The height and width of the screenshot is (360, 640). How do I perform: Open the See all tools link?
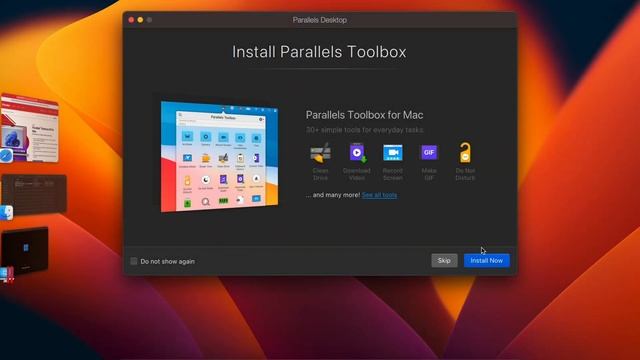point(379,195)
